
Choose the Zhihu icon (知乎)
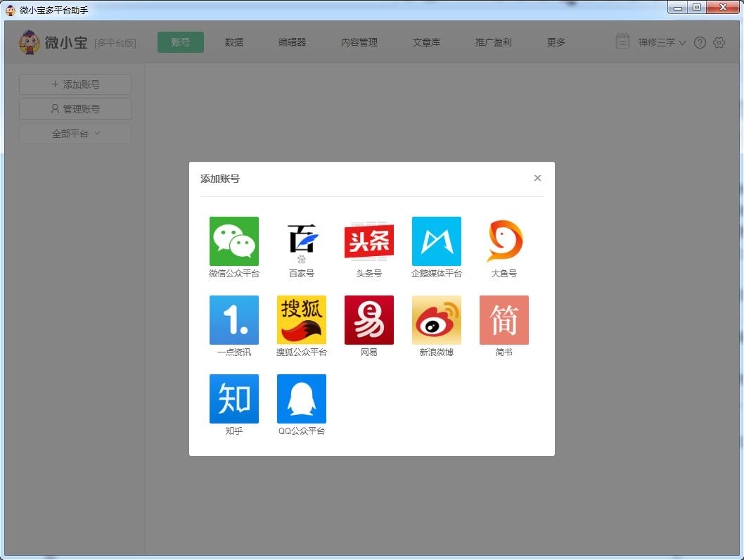pyautogui.click(x=234, y=399)
